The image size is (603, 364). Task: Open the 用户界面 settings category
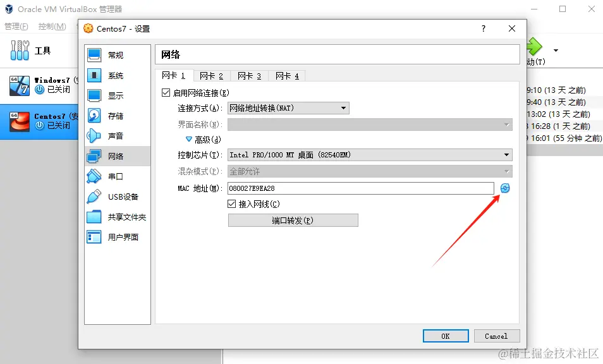click(118, 237)
